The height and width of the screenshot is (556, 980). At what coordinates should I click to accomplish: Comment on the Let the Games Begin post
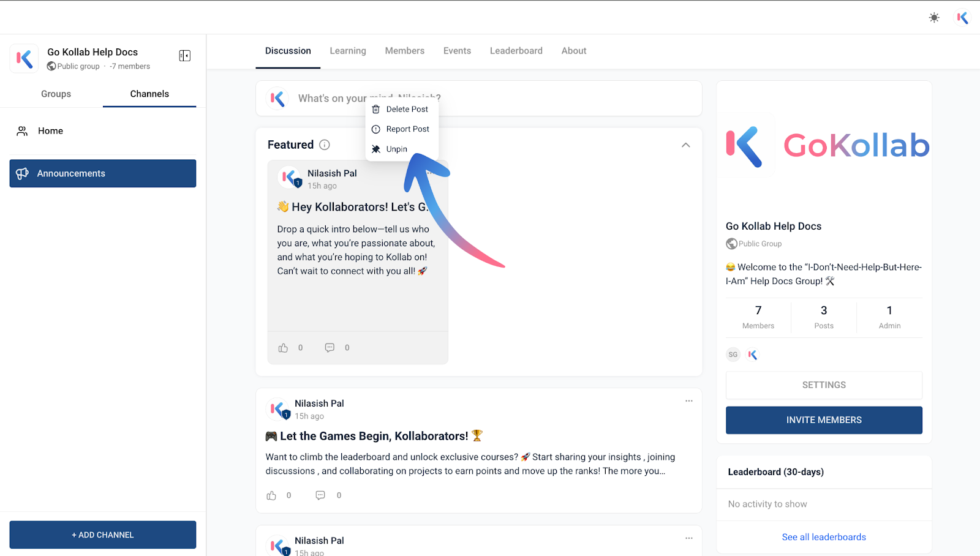320,495
